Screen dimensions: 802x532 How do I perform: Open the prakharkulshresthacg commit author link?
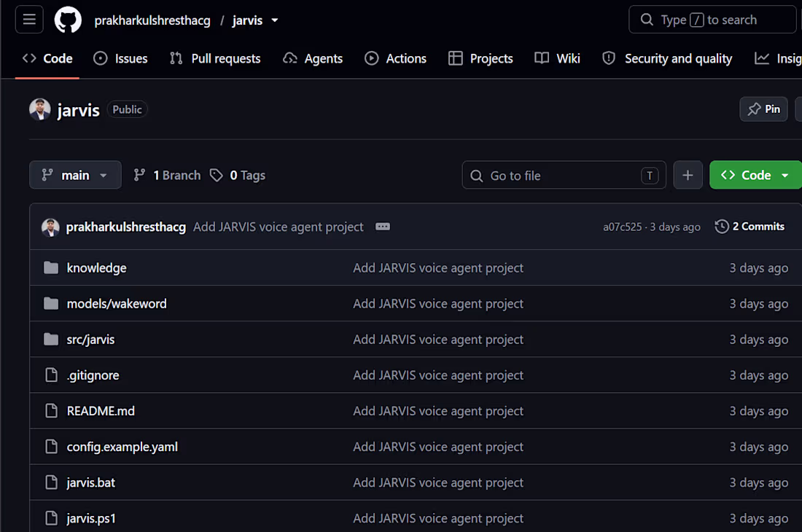[x=126, y=227]
